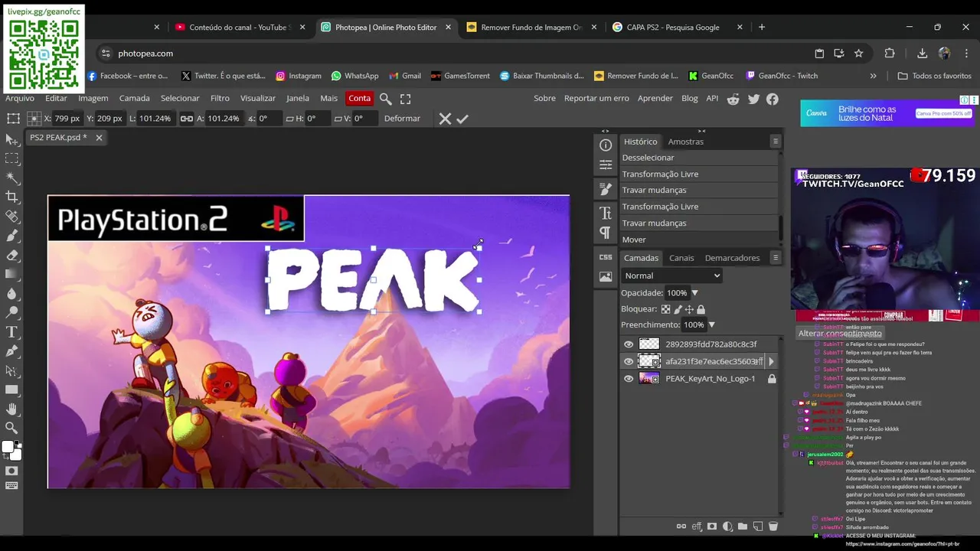Click the transform reference point grid
The width and height of the screenshot is (980, 551).
pyautogui.click(x=34, y=119)
